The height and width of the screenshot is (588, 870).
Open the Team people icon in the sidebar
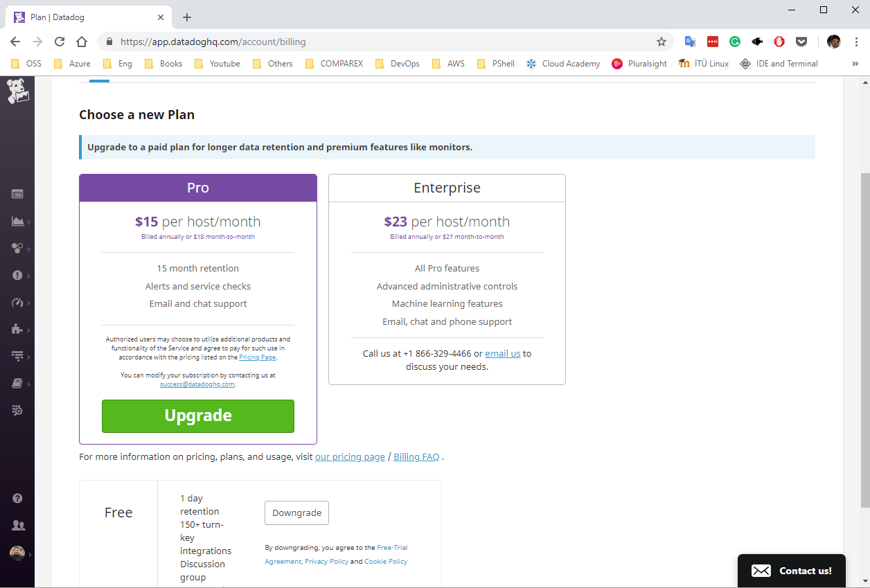point(18,526)
